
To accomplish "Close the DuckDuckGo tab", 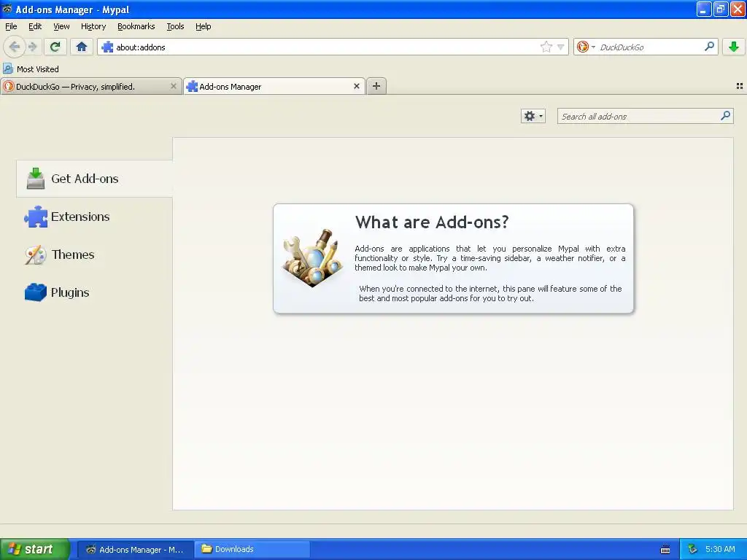I will (x=174, y=86).
